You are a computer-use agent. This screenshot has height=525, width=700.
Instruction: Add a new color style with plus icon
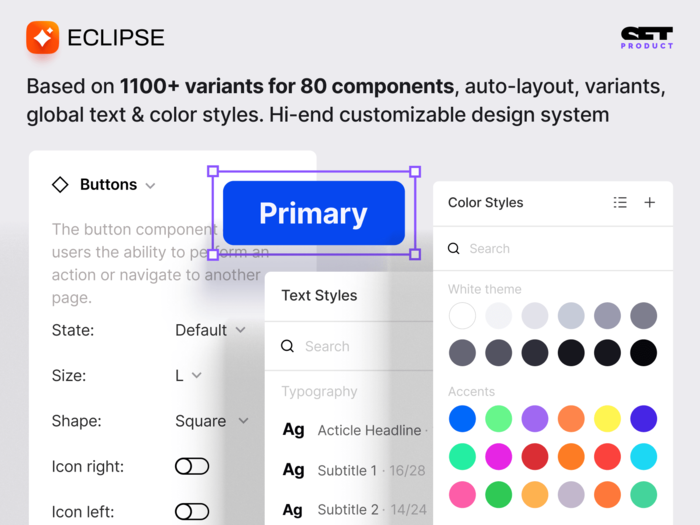650,202
